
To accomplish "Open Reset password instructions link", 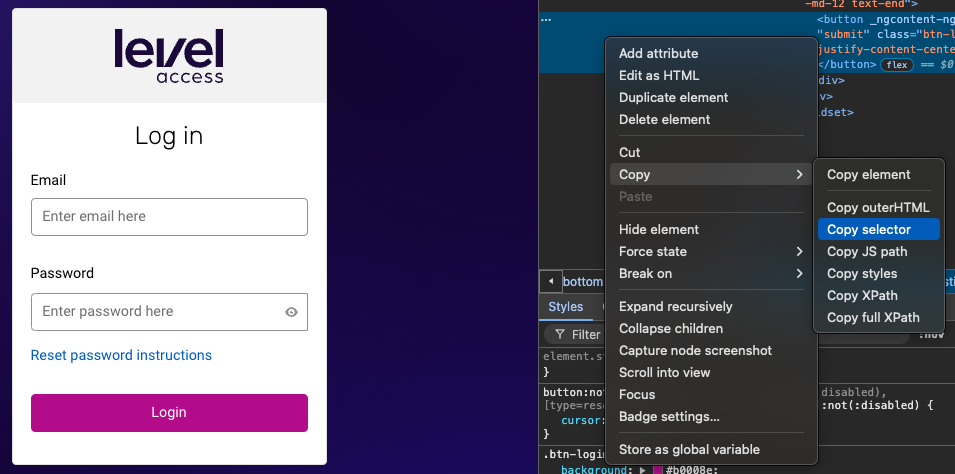I will 121,355.
